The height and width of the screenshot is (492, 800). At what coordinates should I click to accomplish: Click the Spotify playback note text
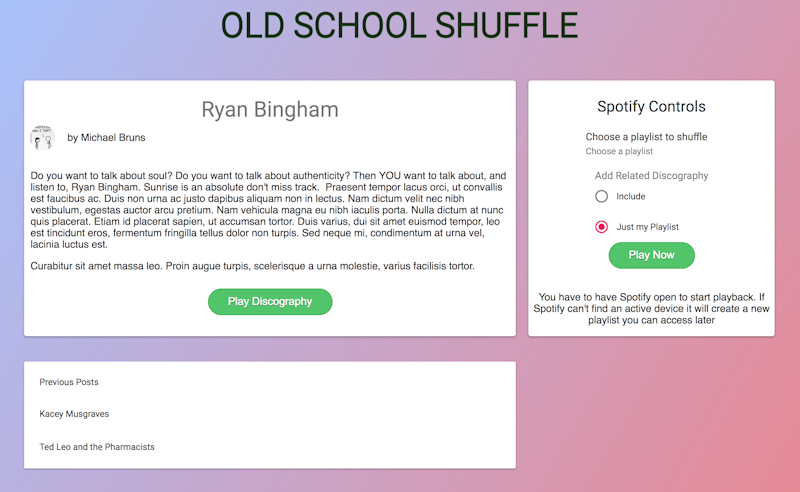coord(652,308)
